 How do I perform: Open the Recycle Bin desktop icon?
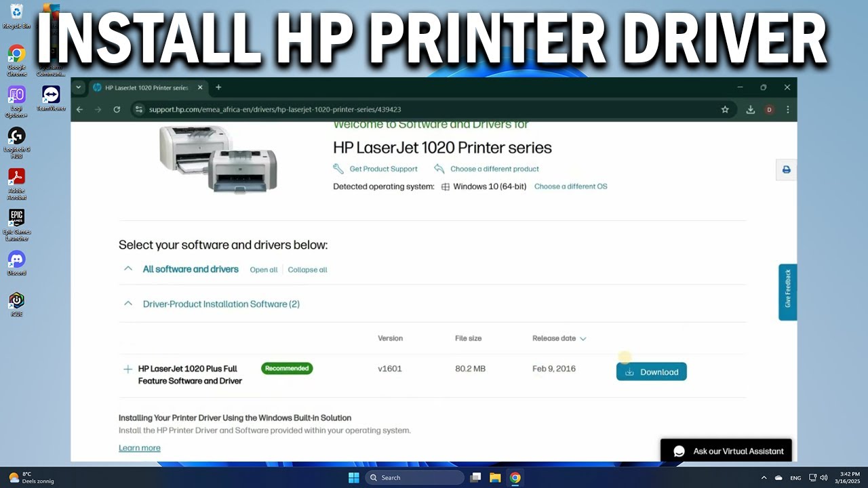click(16, 16)
